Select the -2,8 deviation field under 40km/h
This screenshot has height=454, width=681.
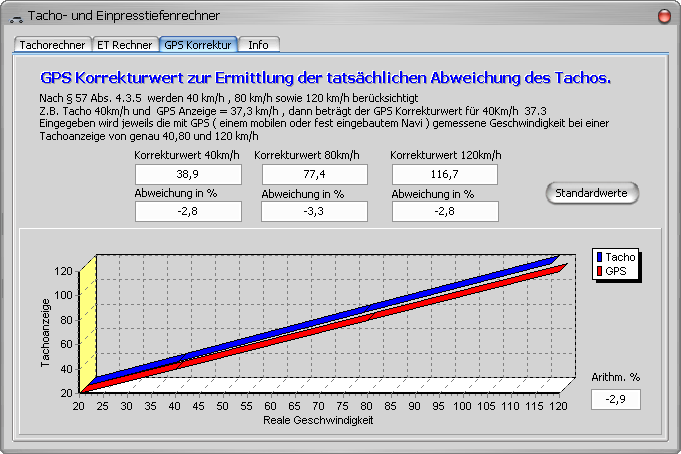coord(188,212)
